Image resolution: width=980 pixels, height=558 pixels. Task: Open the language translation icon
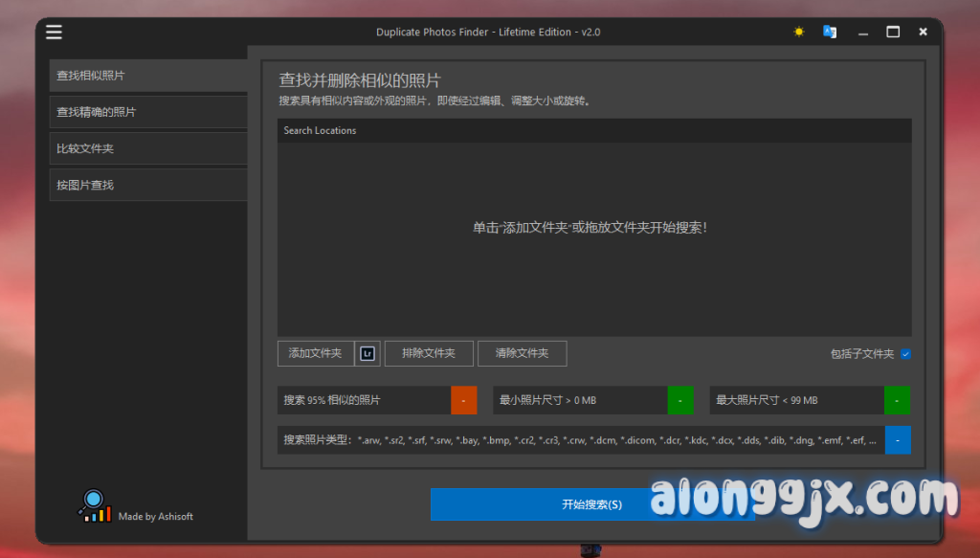[830, 32]
